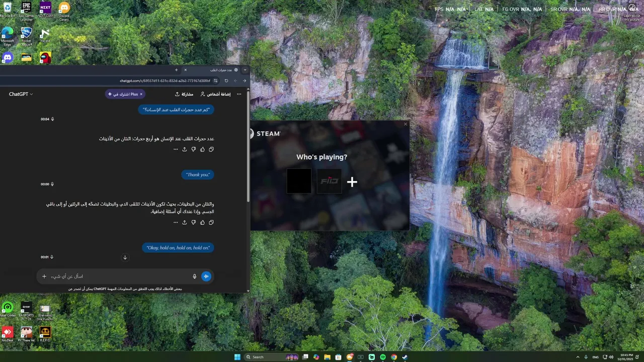Open NZXT CAM desktop shortcut
Viewport: 644px width, 362px height.
point(45,9)
